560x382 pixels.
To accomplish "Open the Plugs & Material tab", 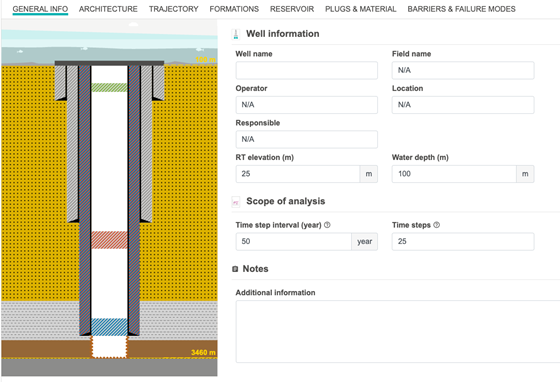I will click(361, 9).
